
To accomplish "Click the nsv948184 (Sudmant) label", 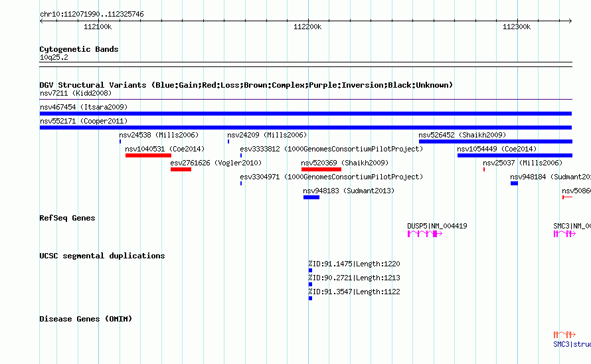I will [x=550, y=177].
